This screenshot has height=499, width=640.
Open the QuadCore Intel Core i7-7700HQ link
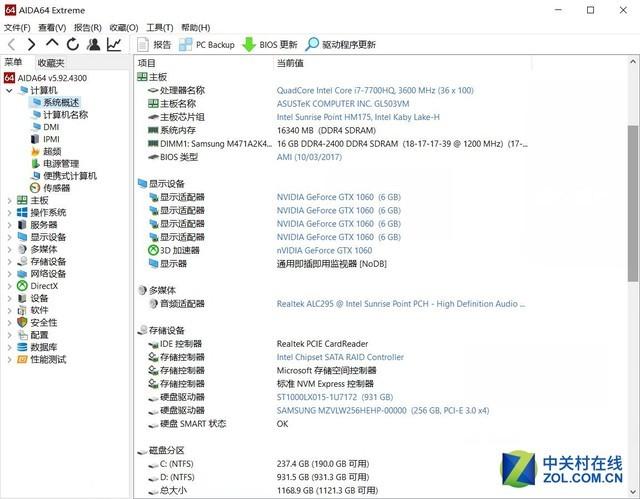click(375, 90)
